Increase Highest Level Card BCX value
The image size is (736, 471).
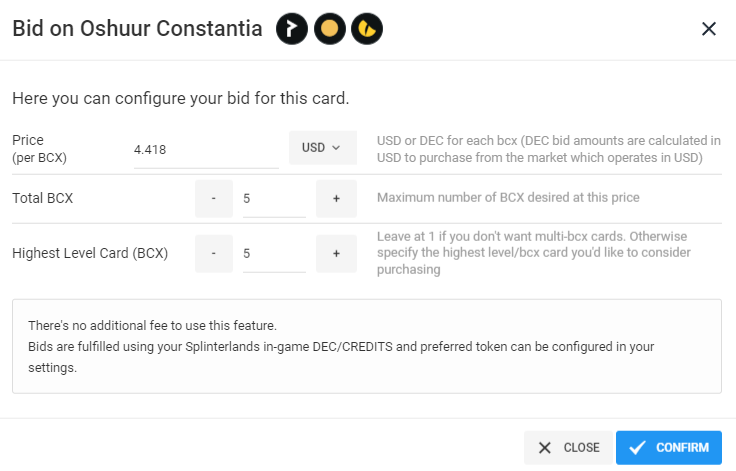click(336, 254)
